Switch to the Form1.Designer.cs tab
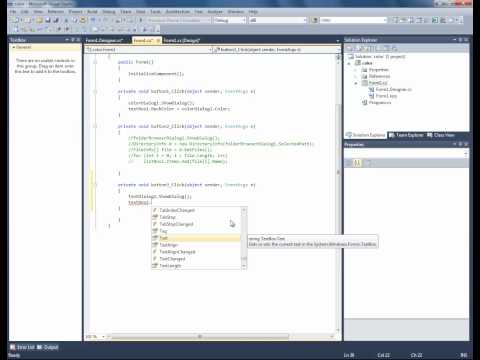The image size is (480, 360). point(104,40)
